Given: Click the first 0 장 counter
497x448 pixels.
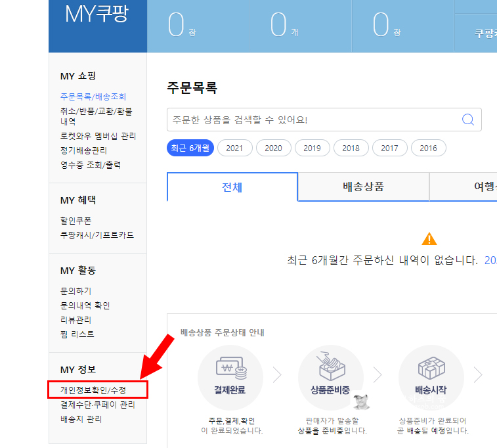Looking at the screenshot, I should click(182, 25).
